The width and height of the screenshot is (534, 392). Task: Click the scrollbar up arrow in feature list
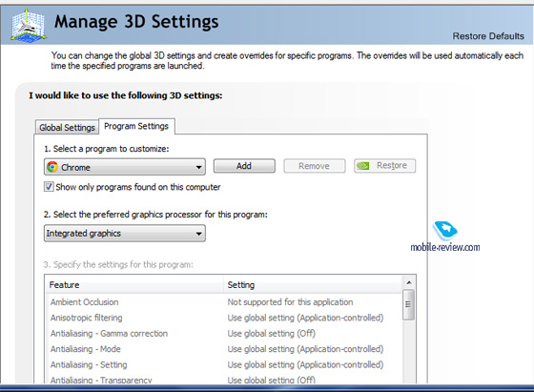pyautogui.click(x=409, y=282)
